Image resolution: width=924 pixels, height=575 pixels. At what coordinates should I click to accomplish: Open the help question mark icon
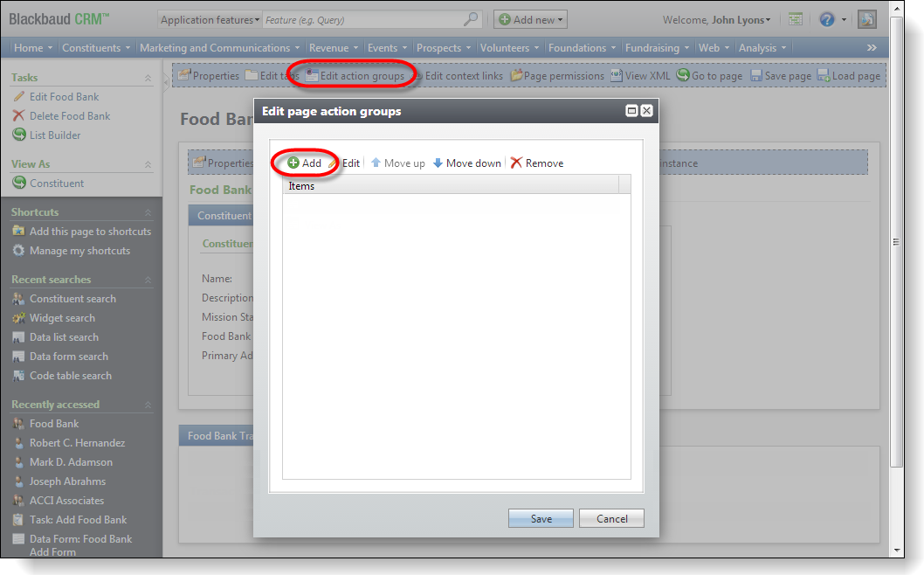tap(827, 19)
